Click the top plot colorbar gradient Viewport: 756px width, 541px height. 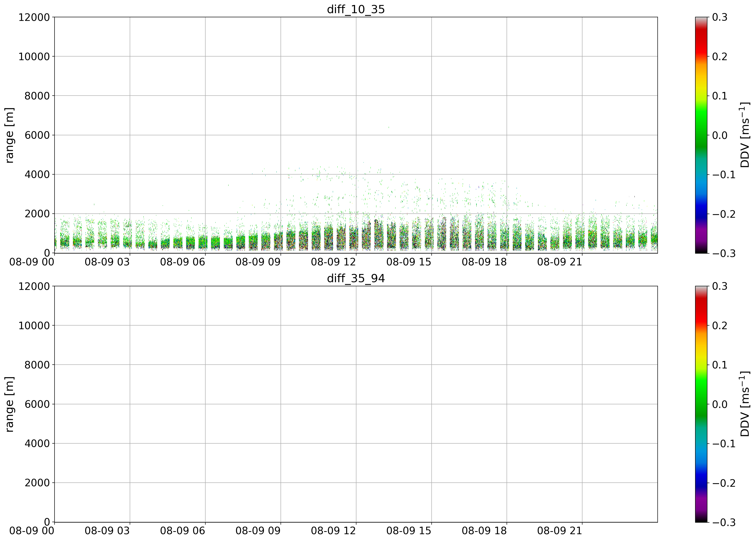pyautogui.click(x=701, y=135)
